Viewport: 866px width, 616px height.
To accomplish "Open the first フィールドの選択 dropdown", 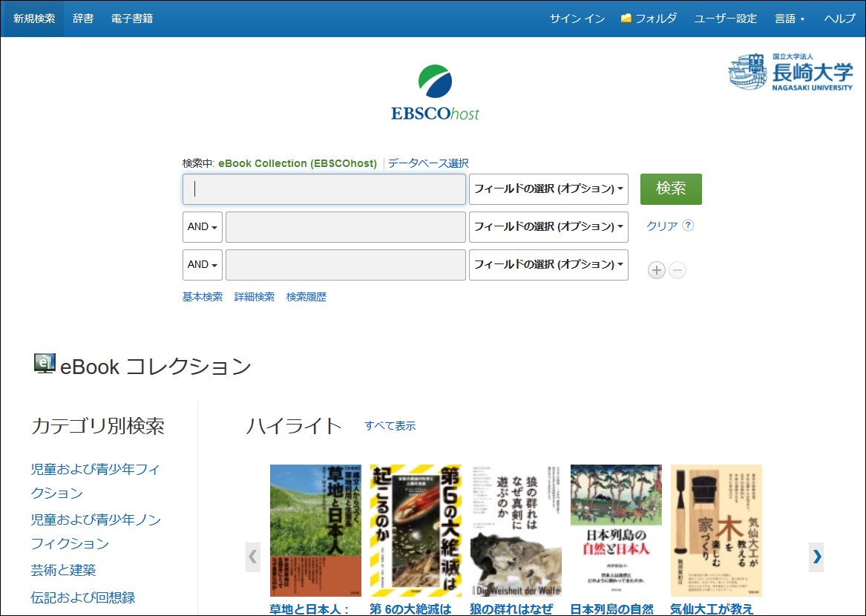I will pyautogui.click(x=548, y=189).
